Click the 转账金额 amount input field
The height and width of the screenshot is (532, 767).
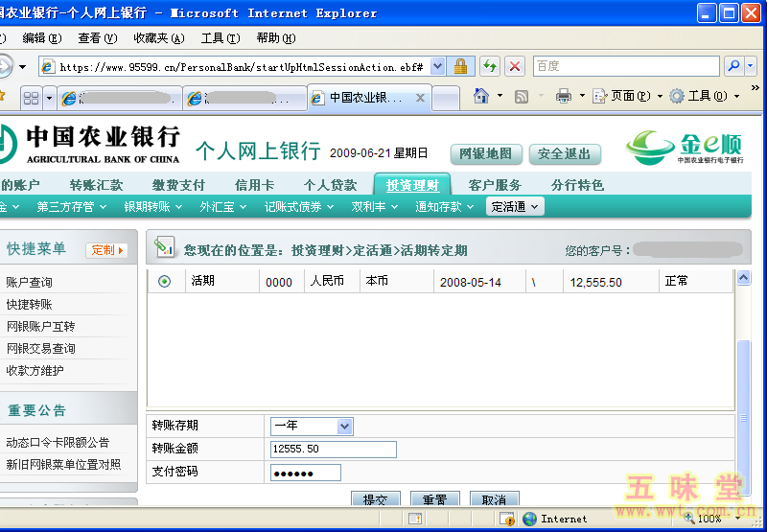(x=334, y=450)
